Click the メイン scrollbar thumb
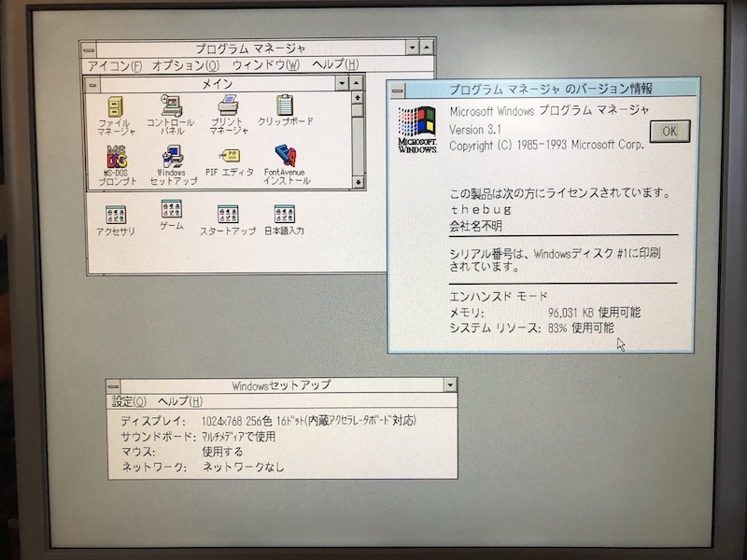 point(358,110)
